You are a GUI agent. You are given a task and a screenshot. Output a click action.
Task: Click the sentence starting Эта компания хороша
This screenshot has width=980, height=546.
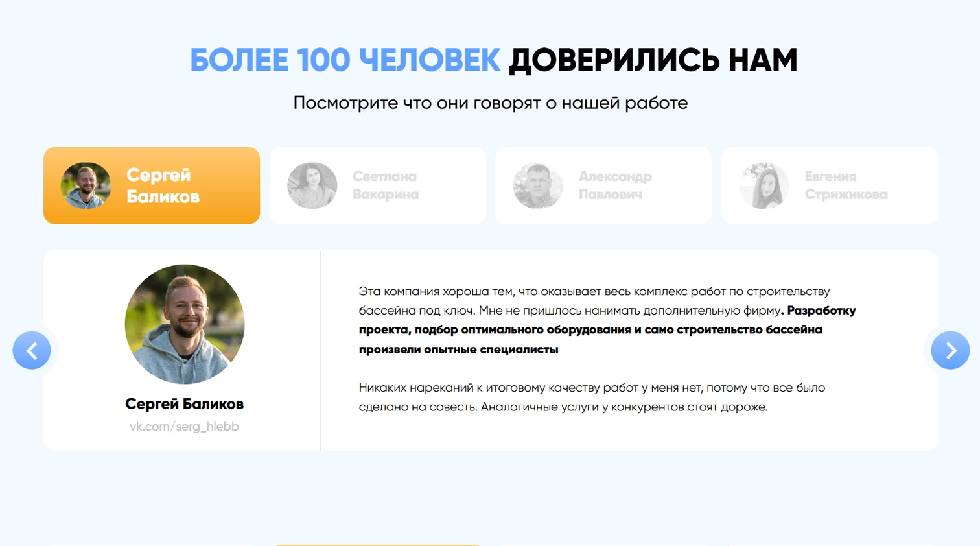pyautogui.click(x=594, y=302)
